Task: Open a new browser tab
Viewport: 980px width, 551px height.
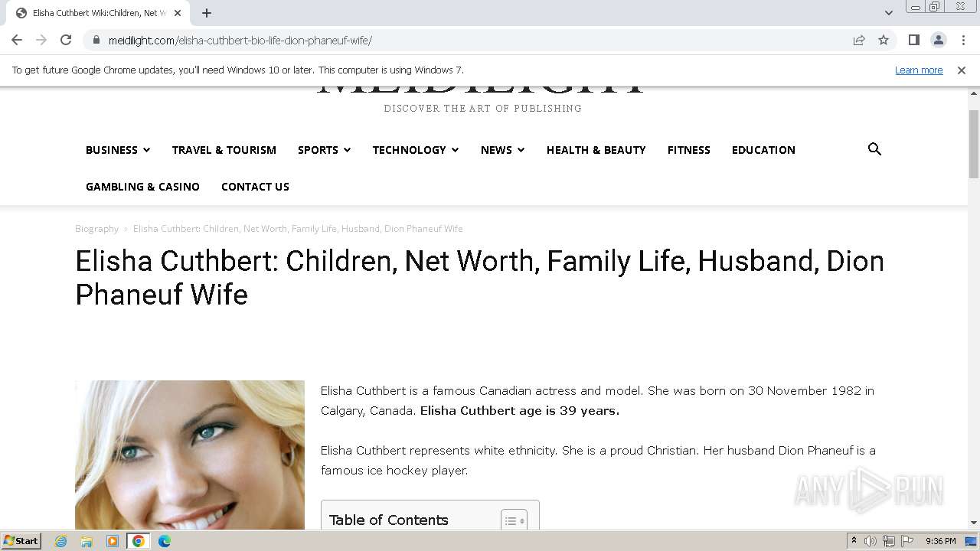Action: click(207, 13)
